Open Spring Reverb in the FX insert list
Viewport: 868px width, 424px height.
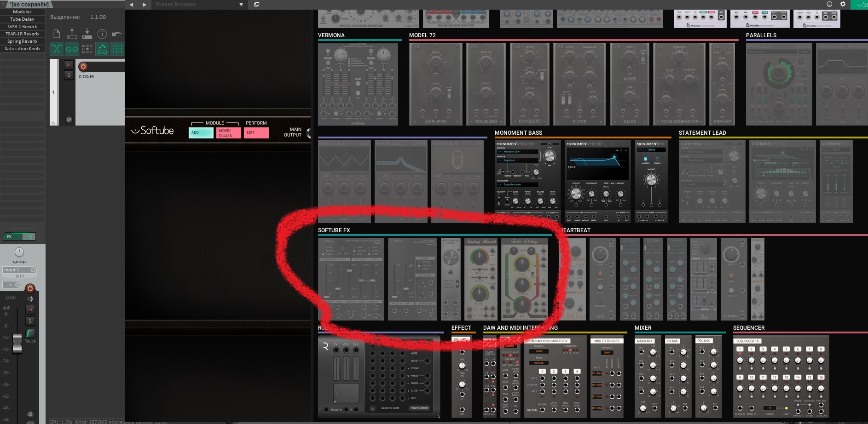click(22, 41)
